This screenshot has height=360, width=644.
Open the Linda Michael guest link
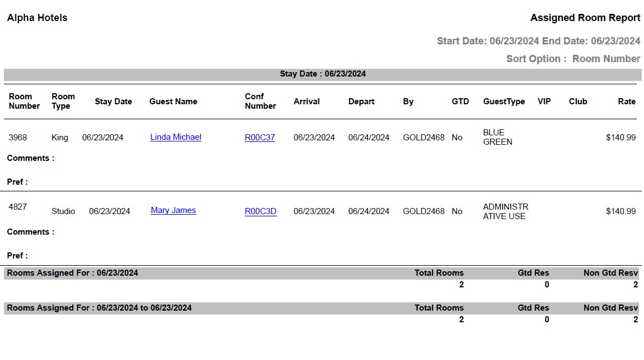(x=175, y=137)
